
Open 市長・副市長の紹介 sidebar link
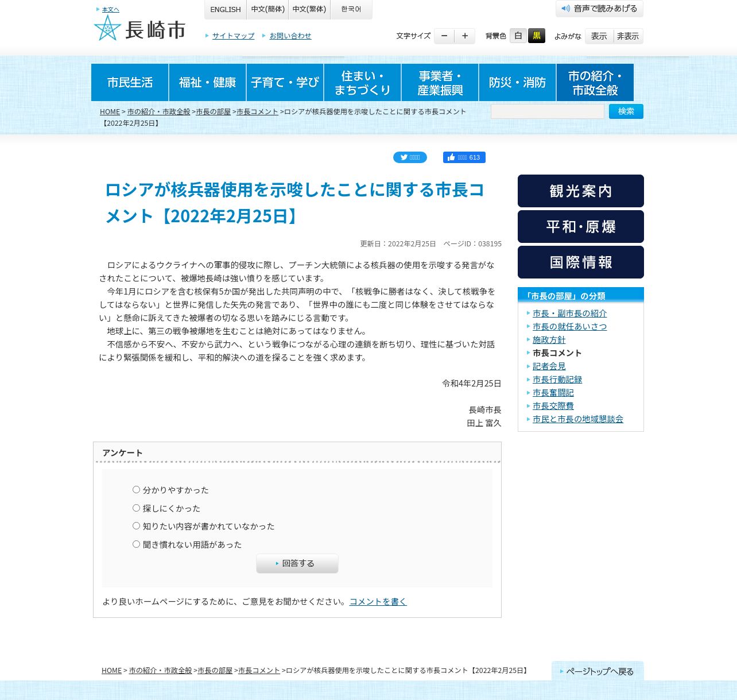(x=569, y=314)
